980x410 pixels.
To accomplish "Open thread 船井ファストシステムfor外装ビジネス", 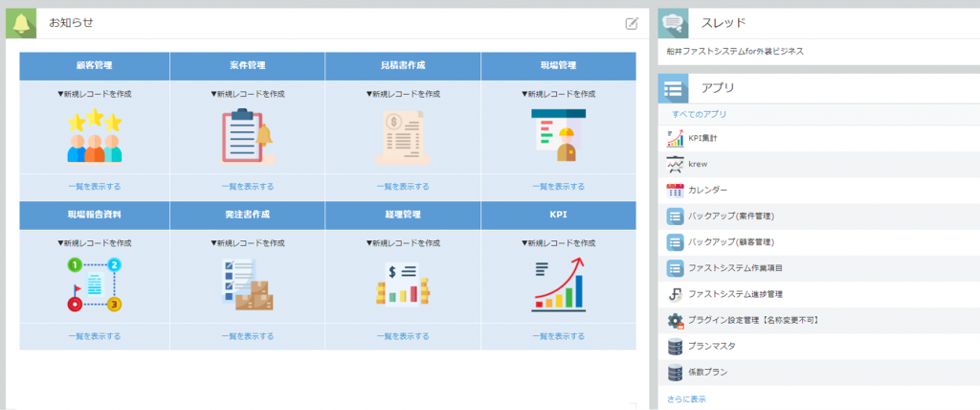I will (735, 51).
